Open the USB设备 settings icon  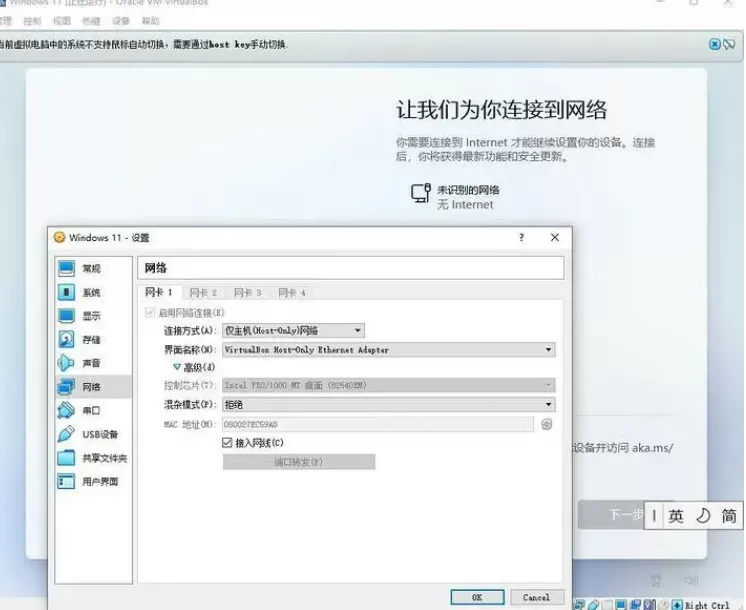pyautogui.click(x=66, y=434)
